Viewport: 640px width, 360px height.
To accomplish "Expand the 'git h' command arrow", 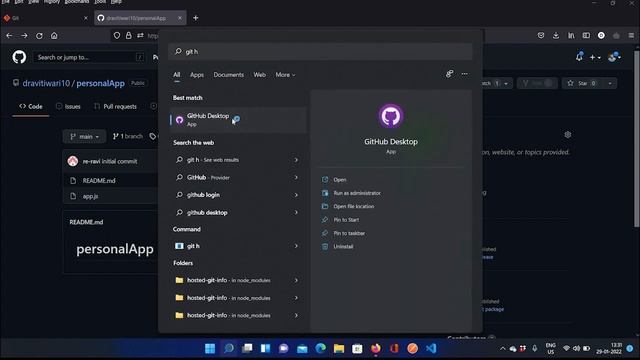I will coord(296,246).
